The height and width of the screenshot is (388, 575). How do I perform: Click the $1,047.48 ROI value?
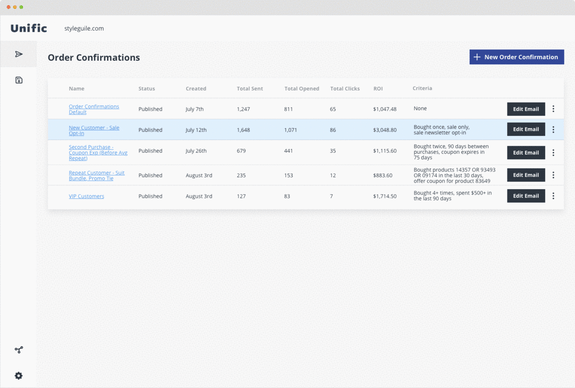[x=385, y=109]
